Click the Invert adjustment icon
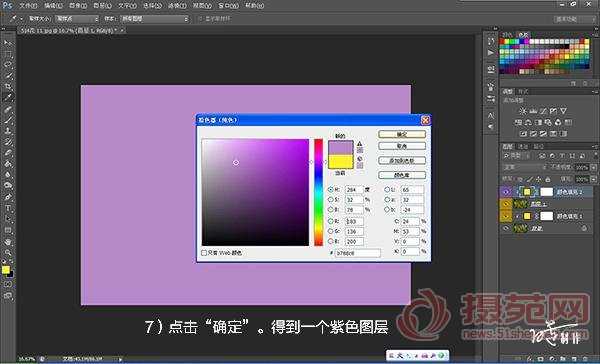The height and width of the screenshot is (364, 600). (523, 134)
